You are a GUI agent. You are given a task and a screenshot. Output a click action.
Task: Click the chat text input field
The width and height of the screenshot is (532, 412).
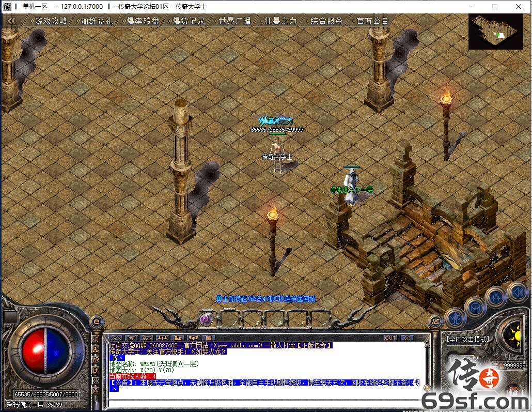[x=264, y=404]
